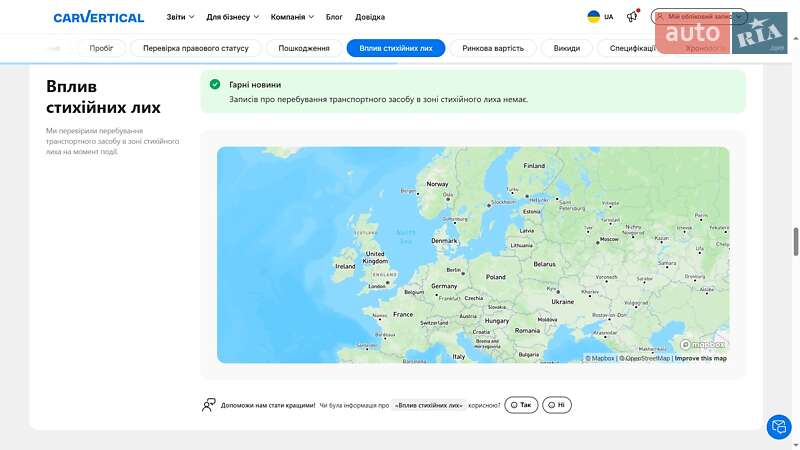Open the chat support widget
Image resolution: width=800 pixels, height=450 pixels.
(x=778, y=427)
